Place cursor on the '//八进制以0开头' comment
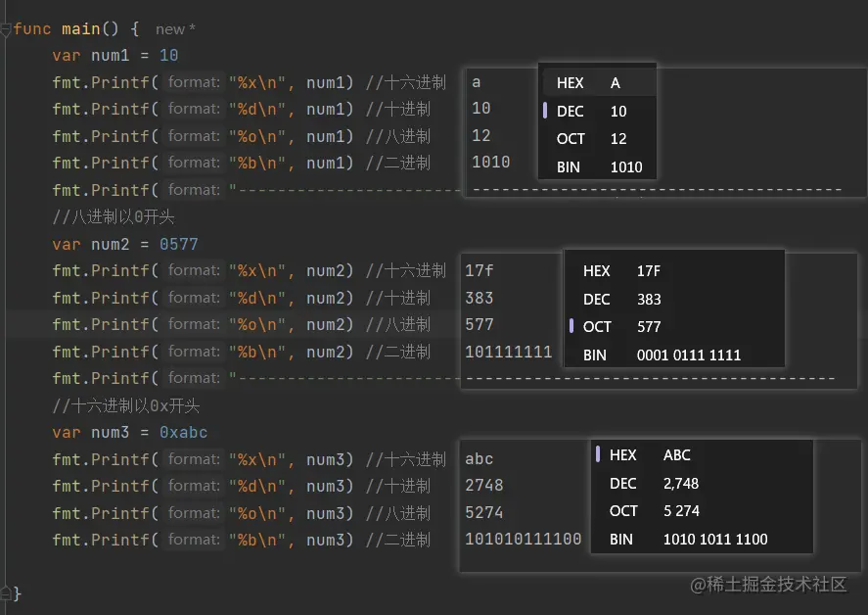 coord(114,217)
